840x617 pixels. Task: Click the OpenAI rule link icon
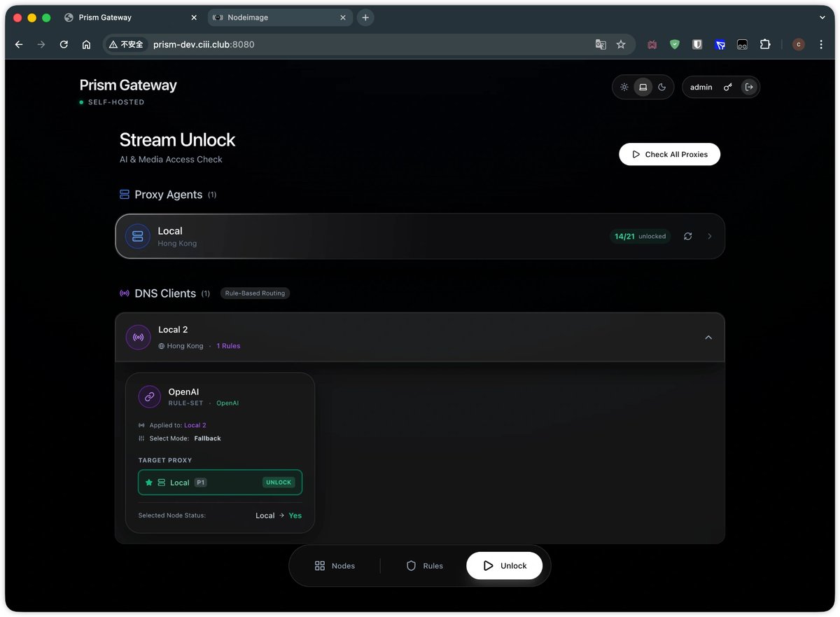[150, 396]
